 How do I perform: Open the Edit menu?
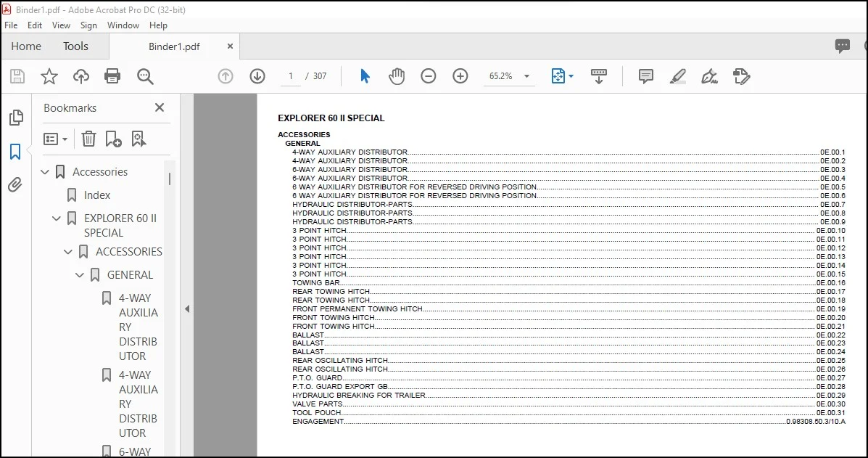click(x=34, y=25)
